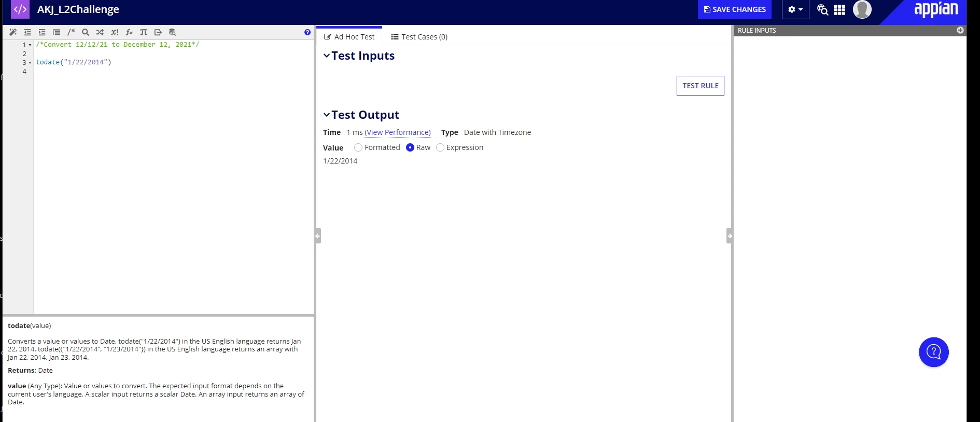Select the Raw value option
980x422 pixels.
coord(410,147)
